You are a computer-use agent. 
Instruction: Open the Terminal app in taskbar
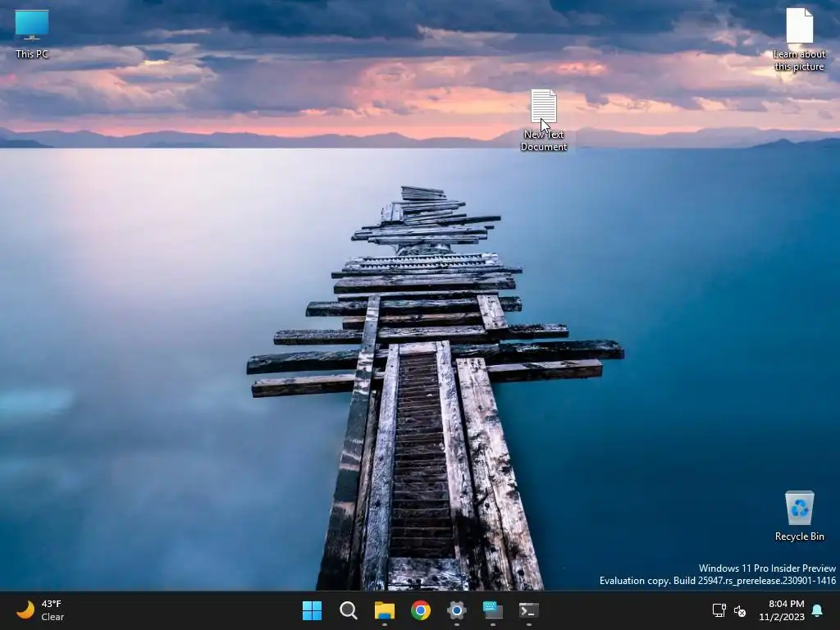coord(529,610)
